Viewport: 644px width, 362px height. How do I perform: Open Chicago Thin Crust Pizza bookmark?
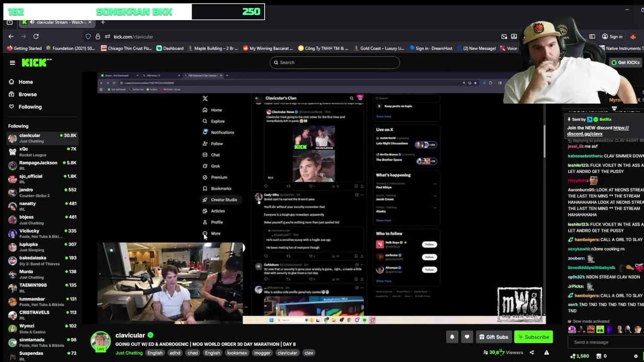(x=126, y=48)
